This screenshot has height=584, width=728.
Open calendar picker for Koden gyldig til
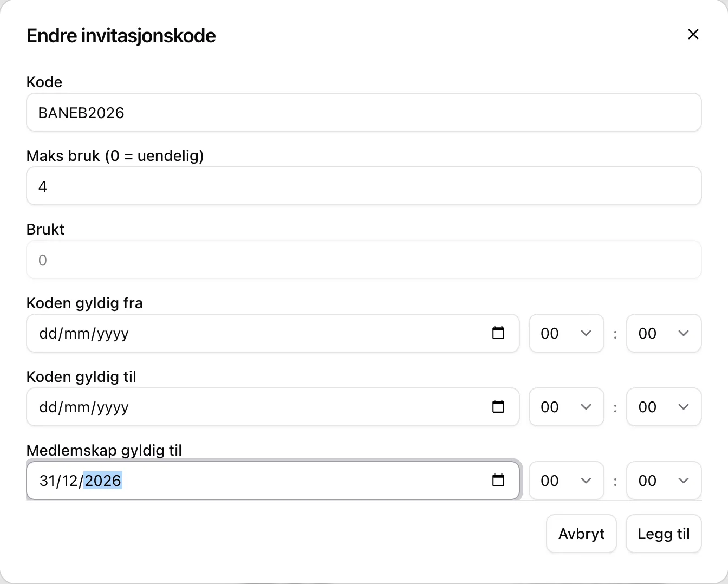(x=498, y=406)
